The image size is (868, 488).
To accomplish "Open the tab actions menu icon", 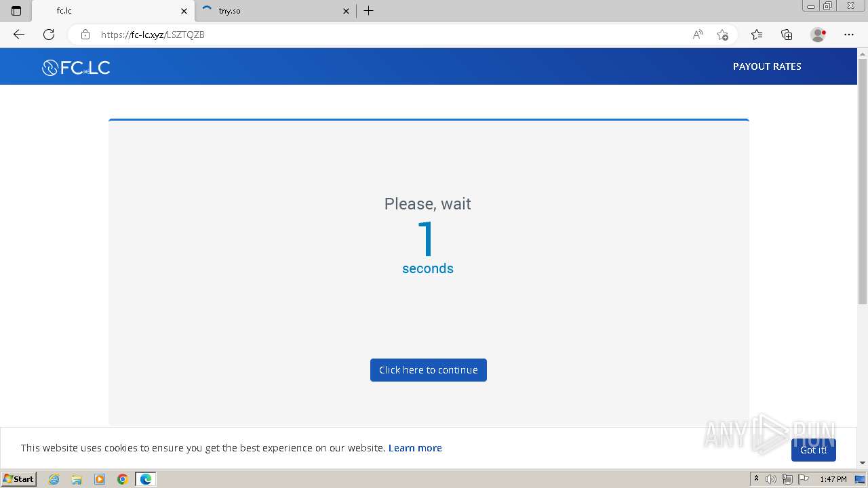I will (x=16, y=11).
